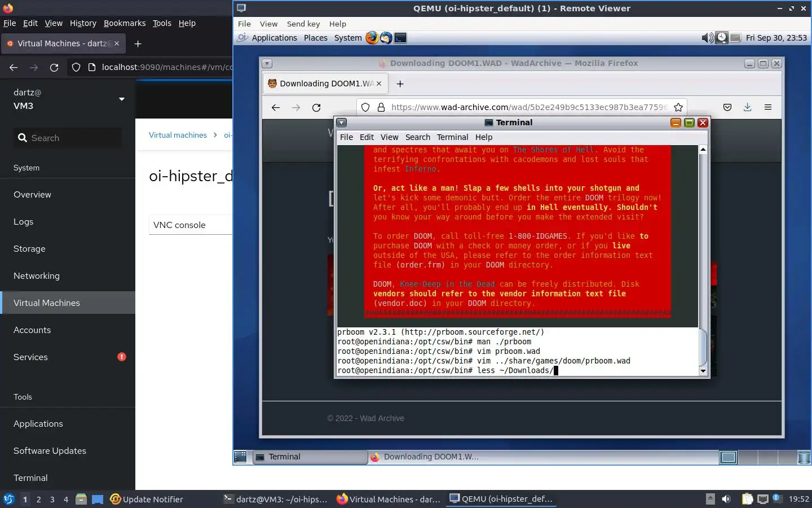Close the Downloading DOOM1.WAD tab
Viewport: 812px width, 508px height.
point(379,84)
